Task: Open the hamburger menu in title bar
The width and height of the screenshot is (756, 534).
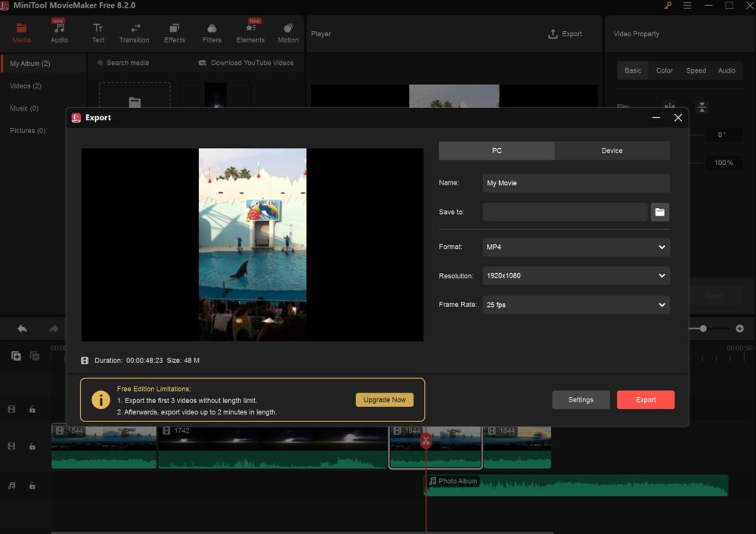Action: (x=687, y=5)
